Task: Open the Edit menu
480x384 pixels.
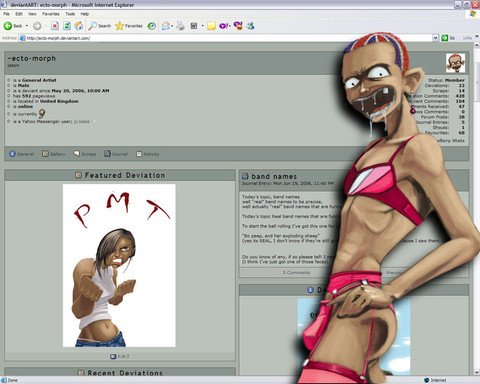Action: (x=19, y=14)
